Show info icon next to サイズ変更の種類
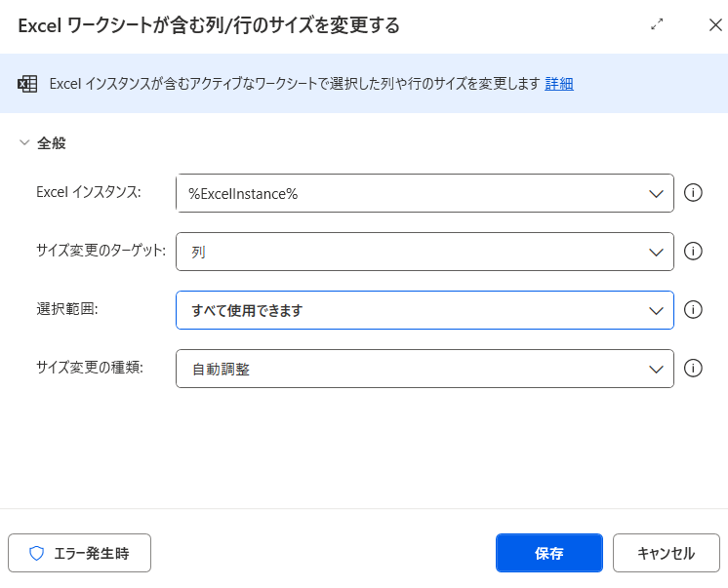Image resolution: width=728 pixels, height=588 pixels. tap(694, 369)
